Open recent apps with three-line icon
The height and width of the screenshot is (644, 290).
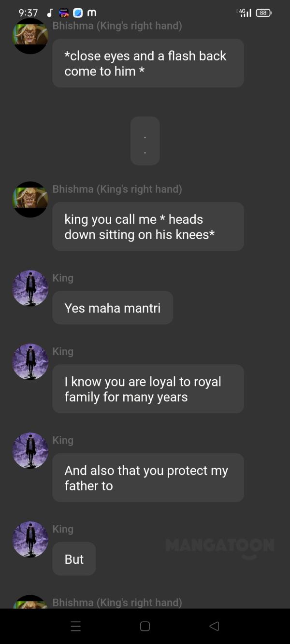[x=76, y=626]
